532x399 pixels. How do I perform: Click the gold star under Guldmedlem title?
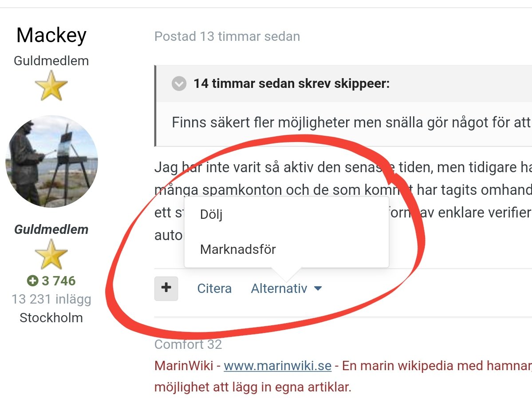click(x=51, y=86)
